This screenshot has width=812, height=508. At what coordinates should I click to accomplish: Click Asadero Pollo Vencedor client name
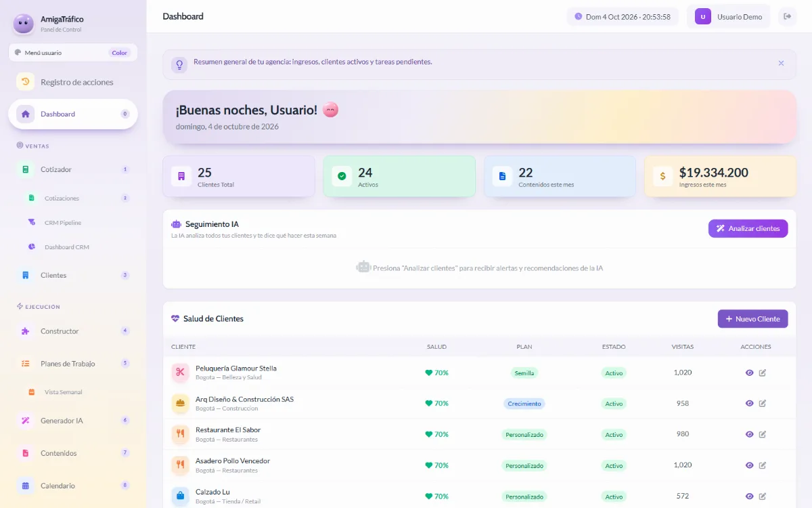coord(233,461)
